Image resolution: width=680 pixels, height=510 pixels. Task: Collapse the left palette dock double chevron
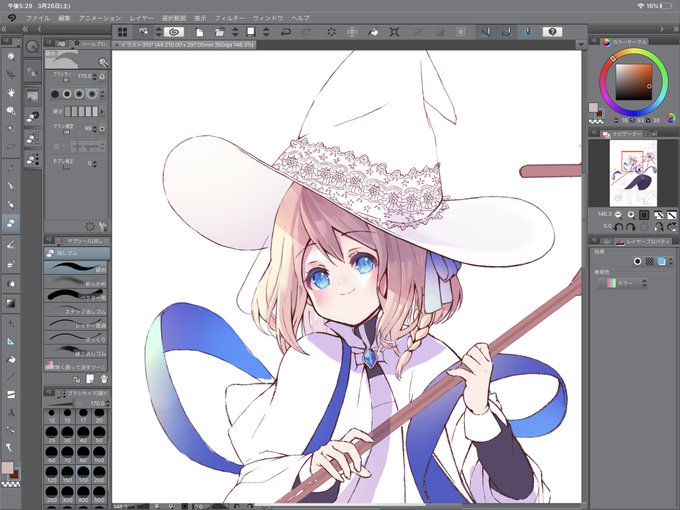coord(4,29)
